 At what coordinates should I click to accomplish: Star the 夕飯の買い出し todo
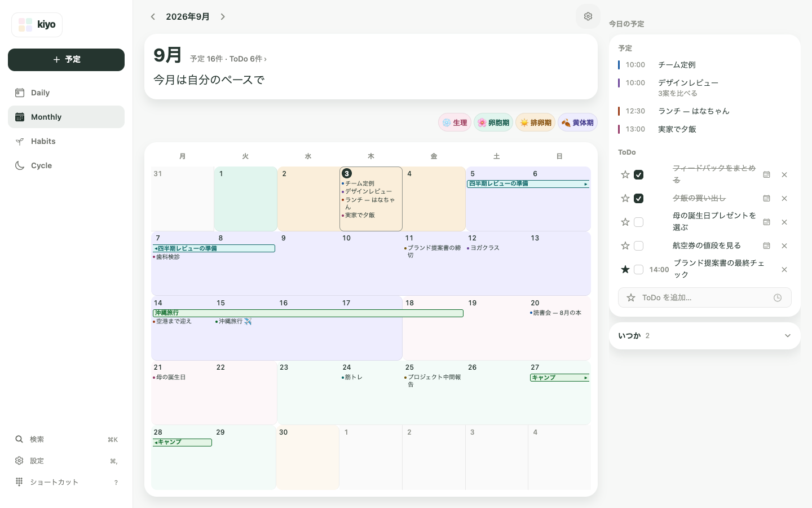625,198
